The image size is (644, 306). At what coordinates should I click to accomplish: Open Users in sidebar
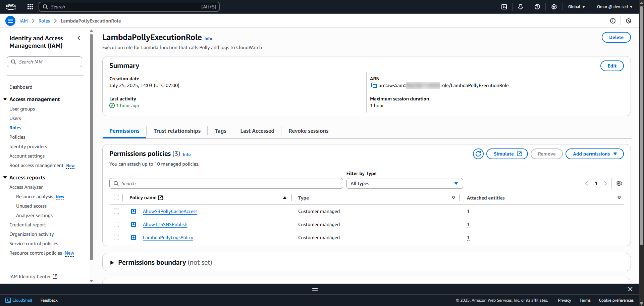tap(15, 118)
